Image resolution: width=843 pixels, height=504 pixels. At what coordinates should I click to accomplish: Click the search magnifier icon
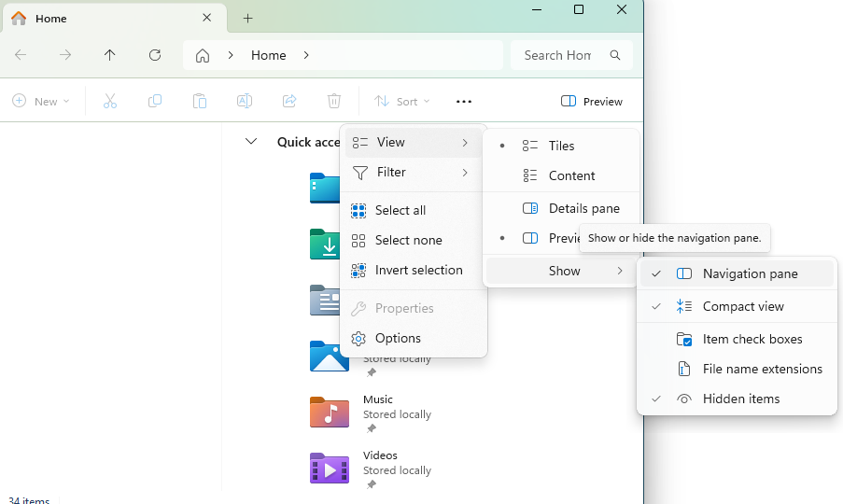point(615,55)
